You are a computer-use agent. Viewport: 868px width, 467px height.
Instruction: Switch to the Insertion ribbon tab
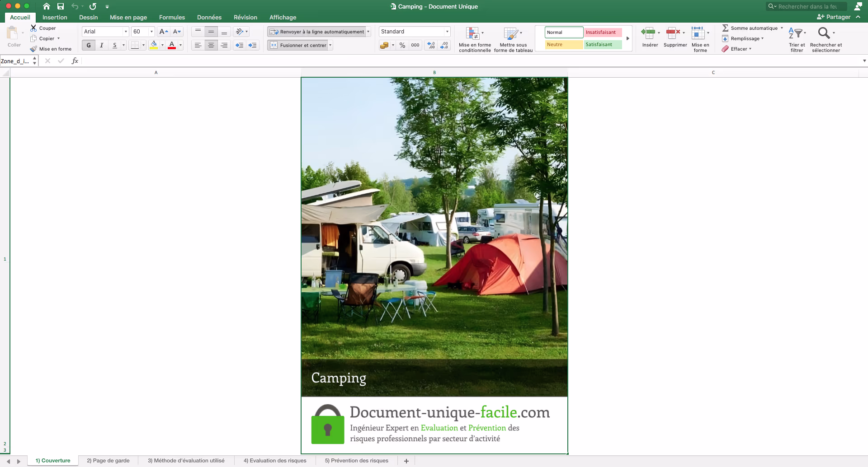pyautogui.click(x=55, y=17)
